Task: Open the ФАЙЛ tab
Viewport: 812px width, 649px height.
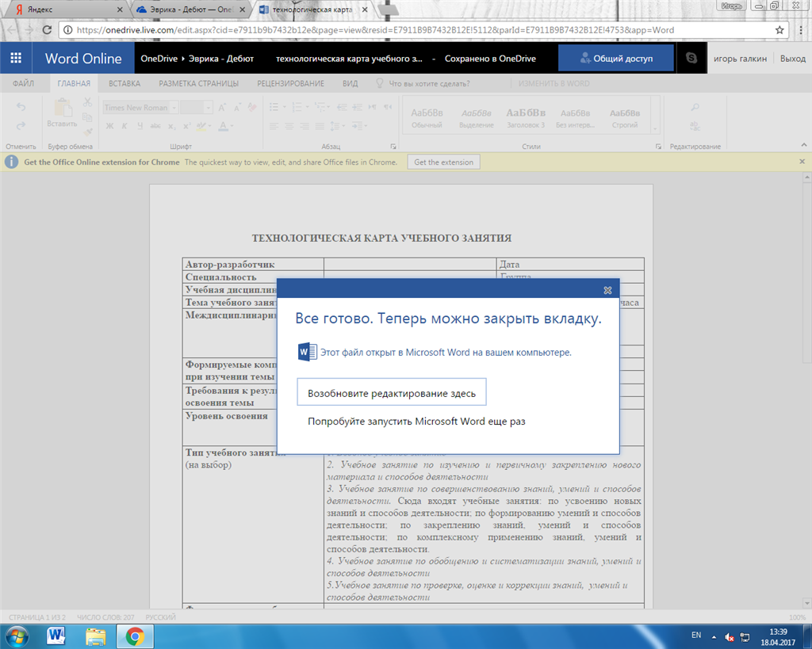Action: coord(23,83)
